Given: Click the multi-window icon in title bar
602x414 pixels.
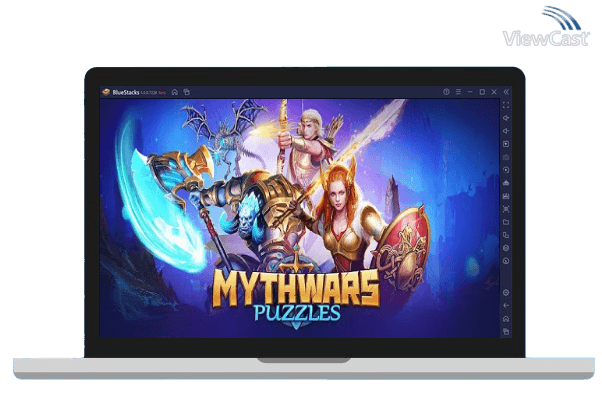Looking at the screenshot, I should click(x=187, y=92).
